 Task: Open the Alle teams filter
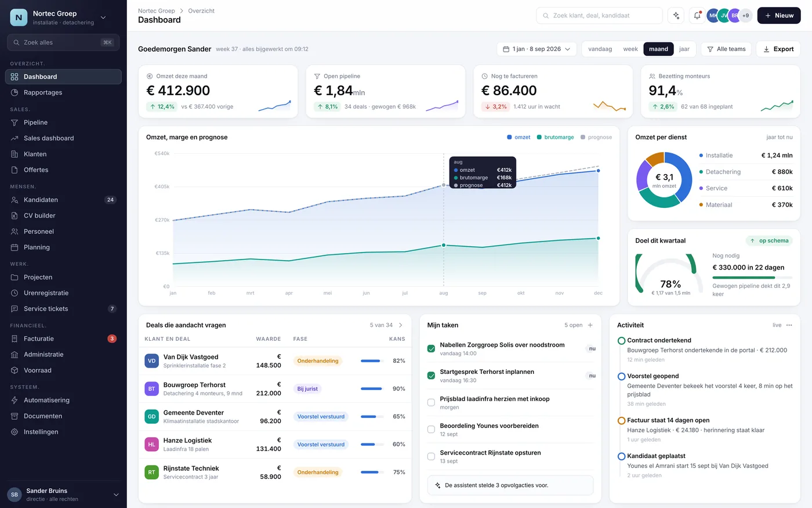click(726, 49)
